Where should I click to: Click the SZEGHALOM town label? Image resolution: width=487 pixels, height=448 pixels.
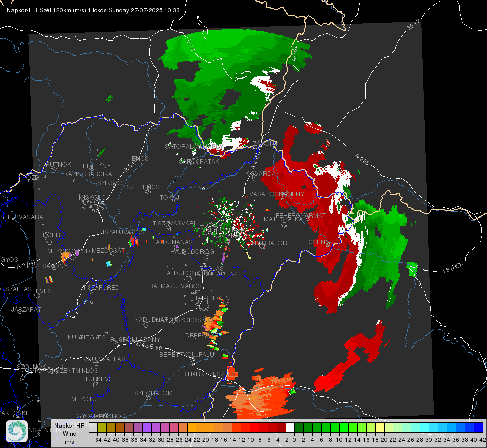tap(153, 393)
